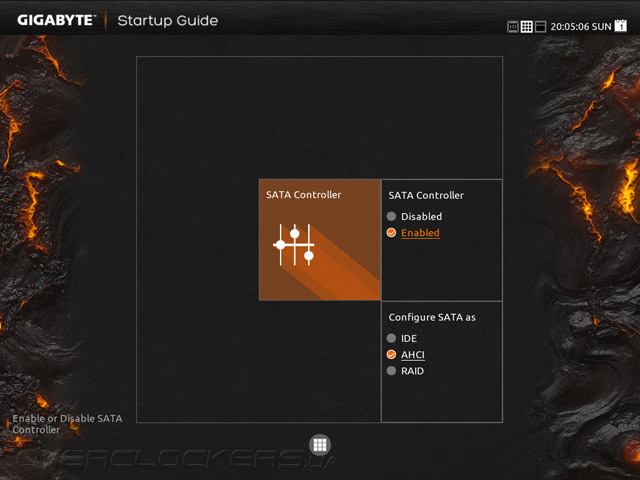The width and height of the screenshot is (640, 480).
Task: Click the 20:05:06 SUN clock
Action: pos(581,27)
